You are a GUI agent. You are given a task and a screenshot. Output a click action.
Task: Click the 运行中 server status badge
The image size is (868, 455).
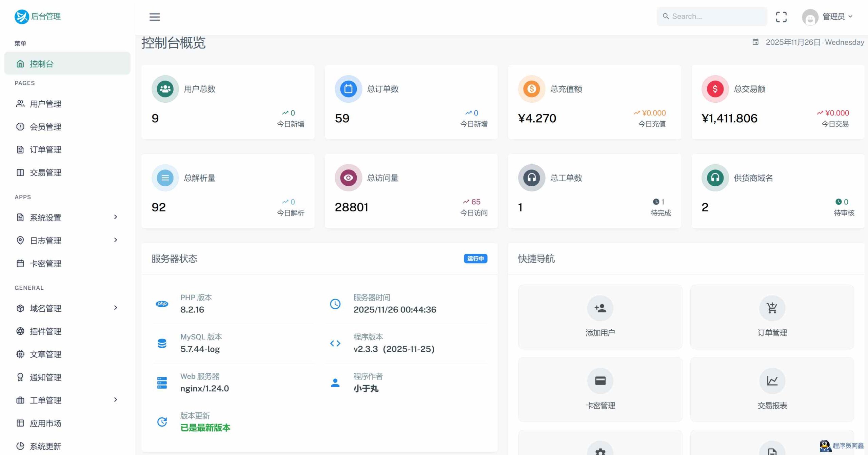475,258
